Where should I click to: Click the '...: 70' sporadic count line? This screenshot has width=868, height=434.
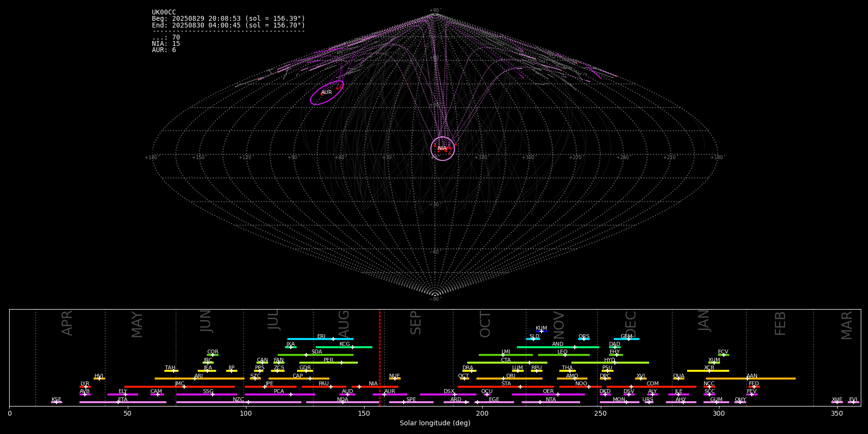166,38
